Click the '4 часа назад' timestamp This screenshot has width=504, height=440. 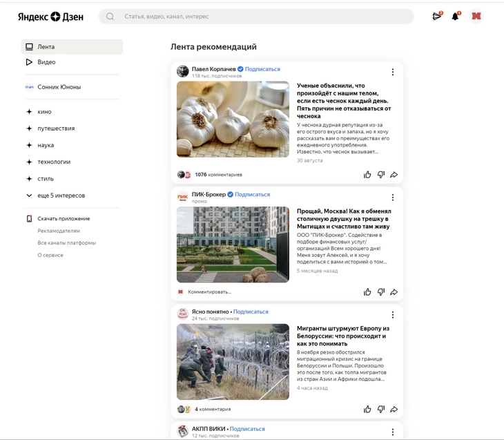pyautogui.click(x=312, y=388)
